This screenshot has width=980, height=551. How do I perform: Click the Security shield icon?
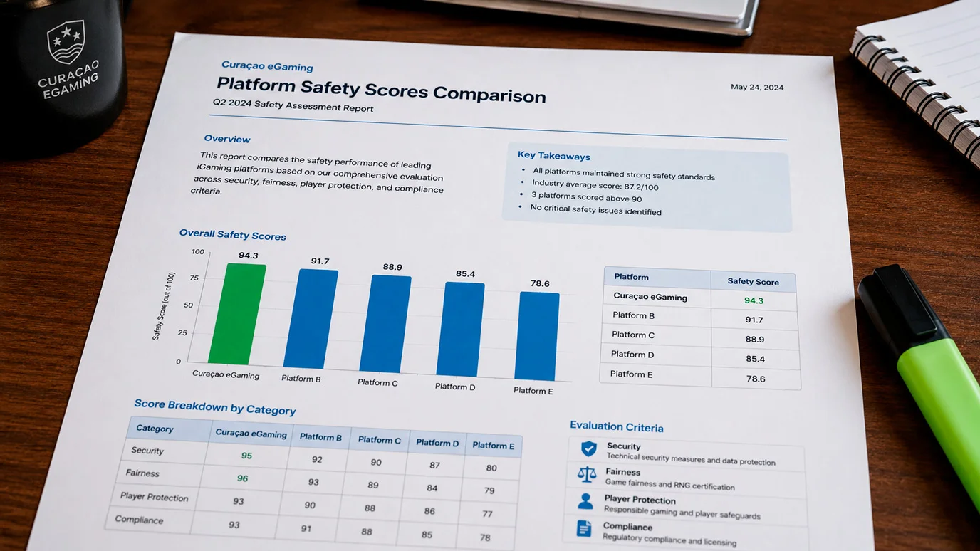[588, 448]
